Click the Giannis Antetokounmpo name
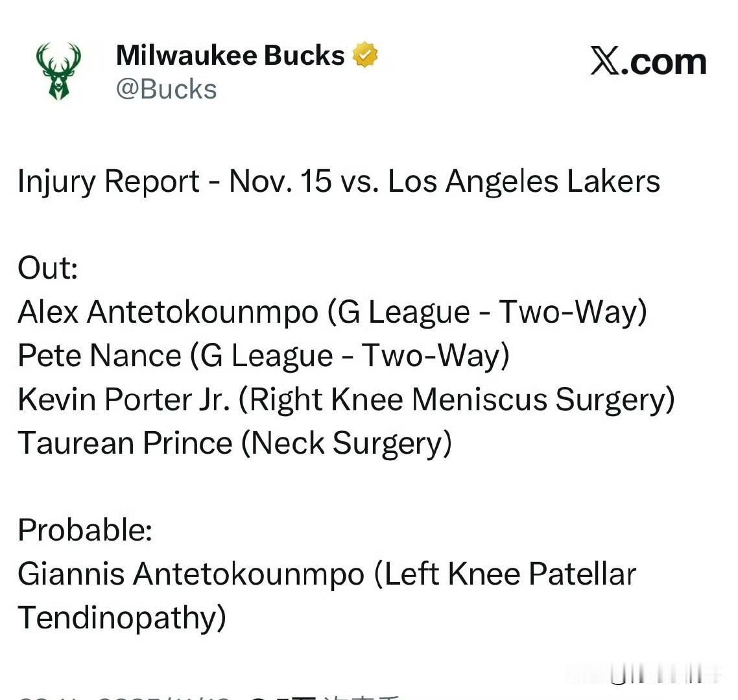The height and width of the screenshot is (700, 738). [x=191, y=574]
